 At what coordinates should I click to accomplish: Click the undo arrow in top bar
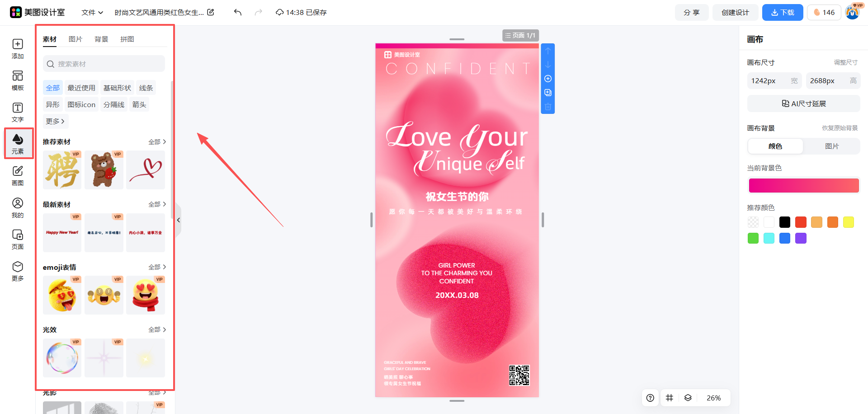[x=238, y=12]
